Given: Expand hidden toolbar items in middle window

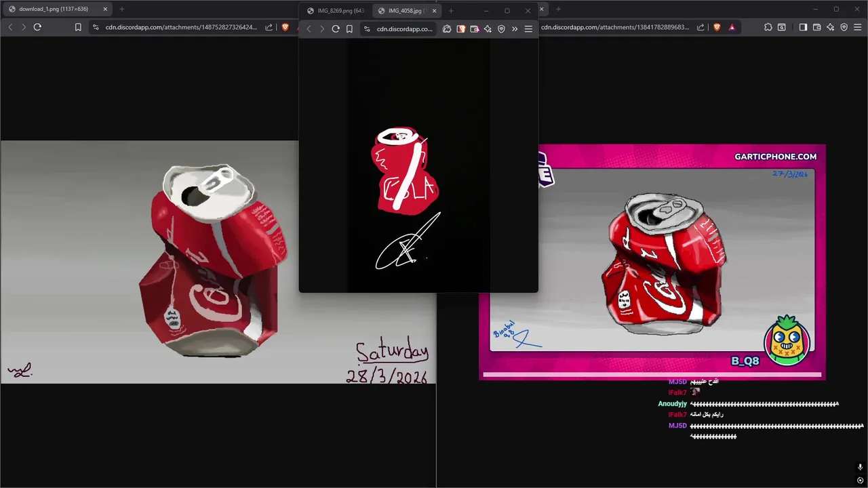Looking at the screenshot, I should pos(515,29).
